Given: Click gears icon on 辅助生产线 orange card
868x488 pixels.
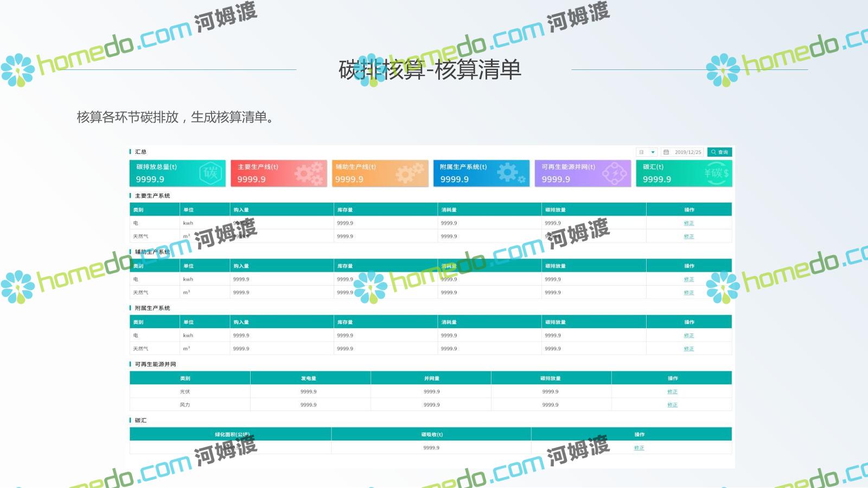Looking at the screenshot, I should click(x=410, y=174).
